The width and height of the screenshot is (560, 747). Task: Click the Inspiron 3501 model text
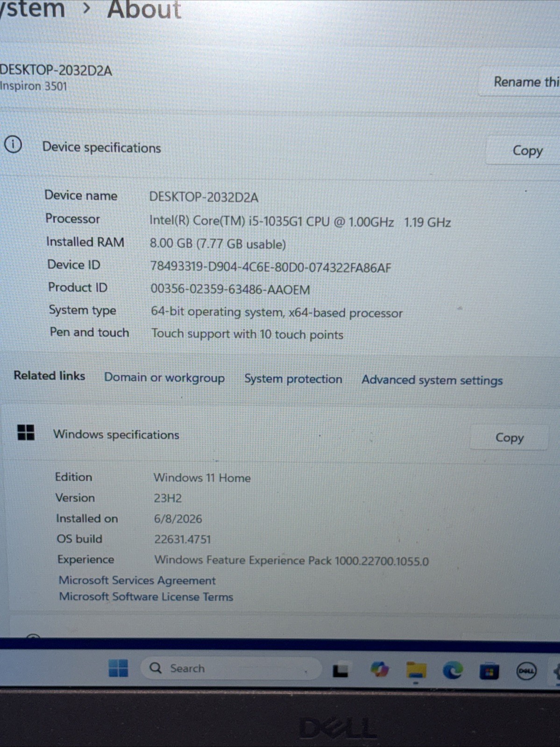tap(34, 86)
